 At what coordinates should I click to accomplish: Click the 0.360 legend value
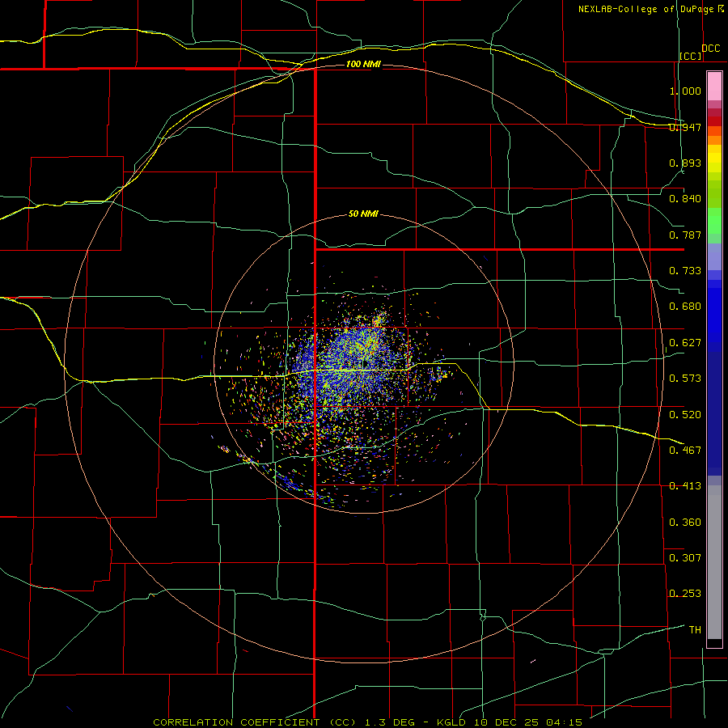point(685,523)
